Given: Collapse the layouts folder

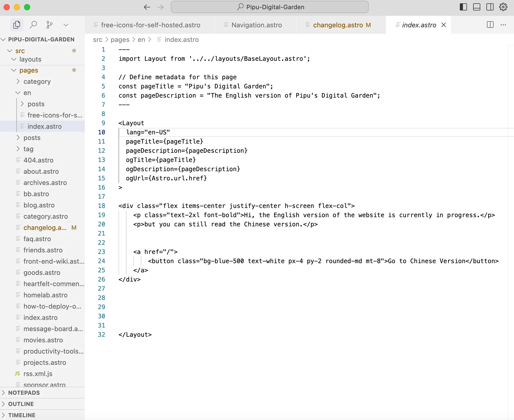Looking at the screenshot, I should tap(42, 59).
